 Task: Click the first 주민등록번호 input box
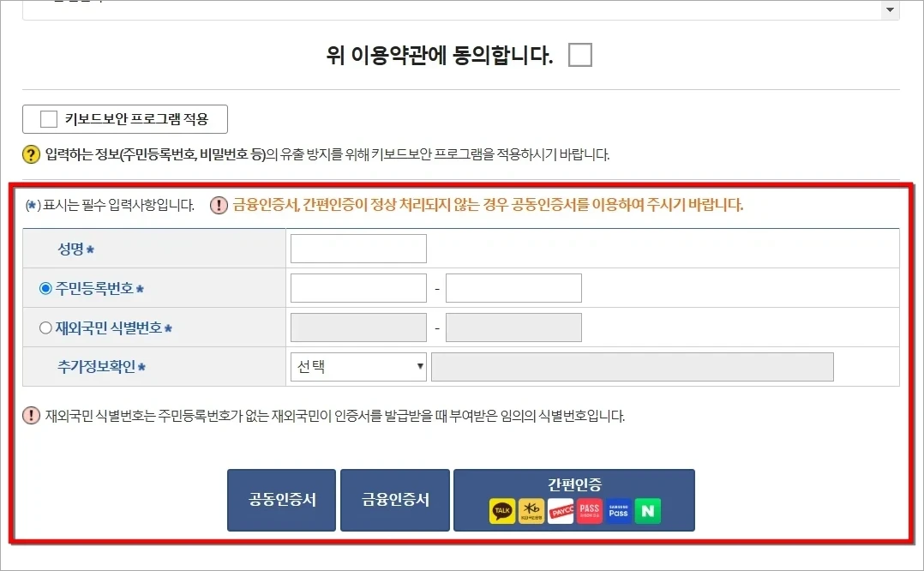[357, 287]
